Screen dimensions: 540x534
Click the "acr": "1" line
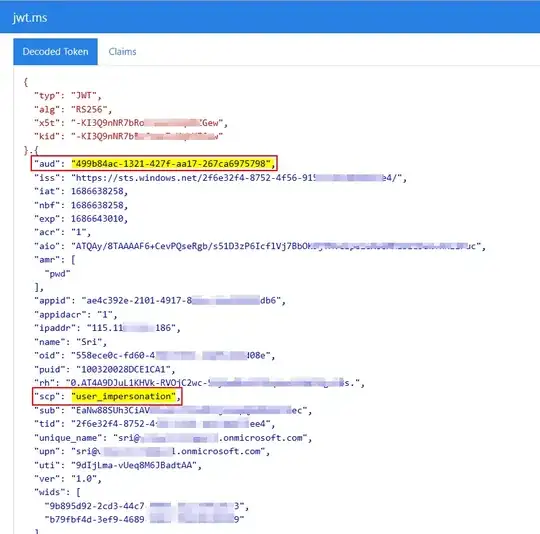(62, 232)
